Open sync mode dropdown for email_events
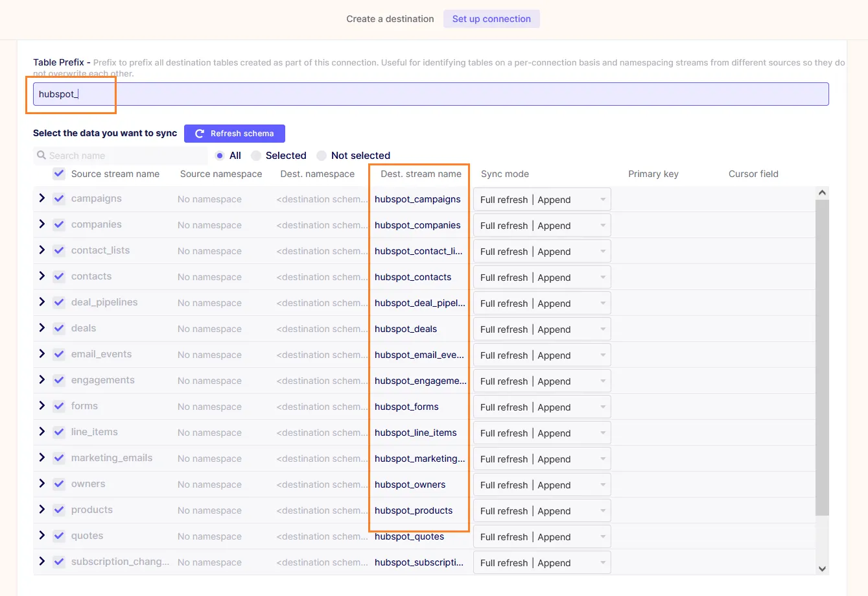 coord(542,355)
